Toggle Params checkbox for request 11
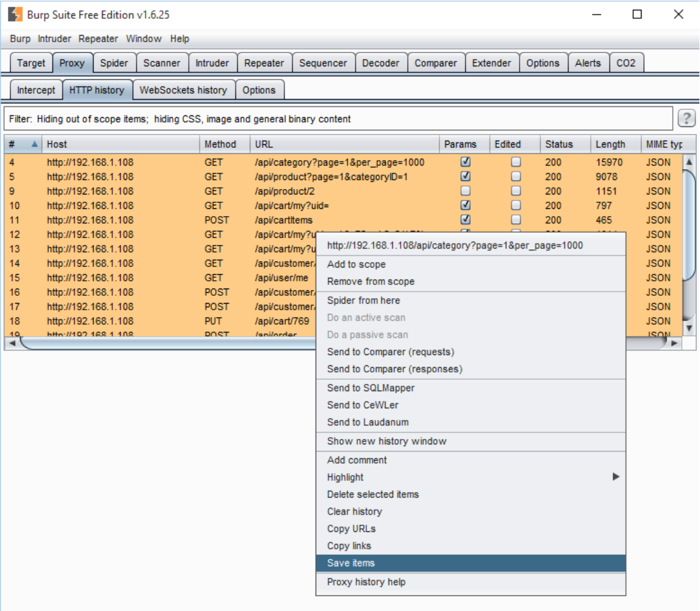Image resolution: width=700 pixels, height=611 pixels. click(465, 219)
